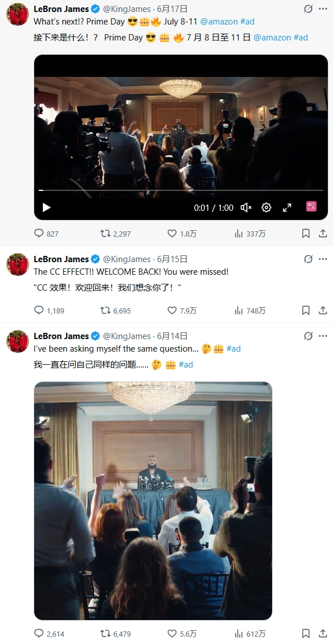
Task: Open more options on June 14 post
Action: pyautogui.click(x=323, y=336)
